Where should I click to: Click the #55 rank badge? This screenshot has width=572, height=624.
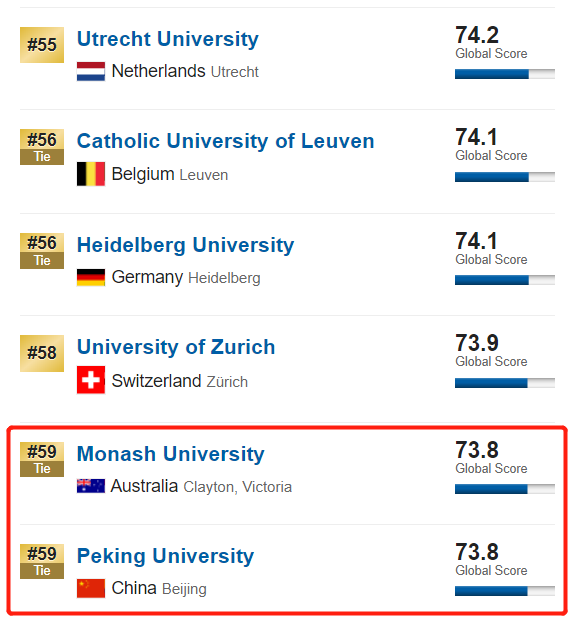pyautogui.click(x=42, y=45)
